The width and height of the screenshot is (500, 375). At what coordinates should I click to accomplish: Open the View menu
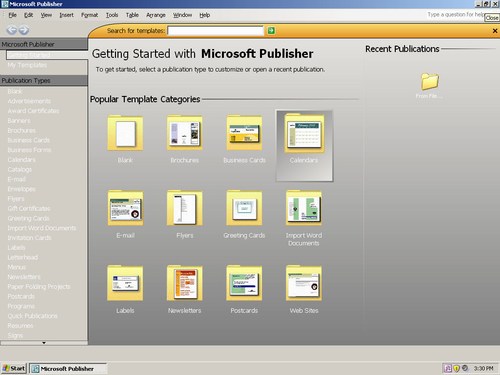[x=46, y=15]
